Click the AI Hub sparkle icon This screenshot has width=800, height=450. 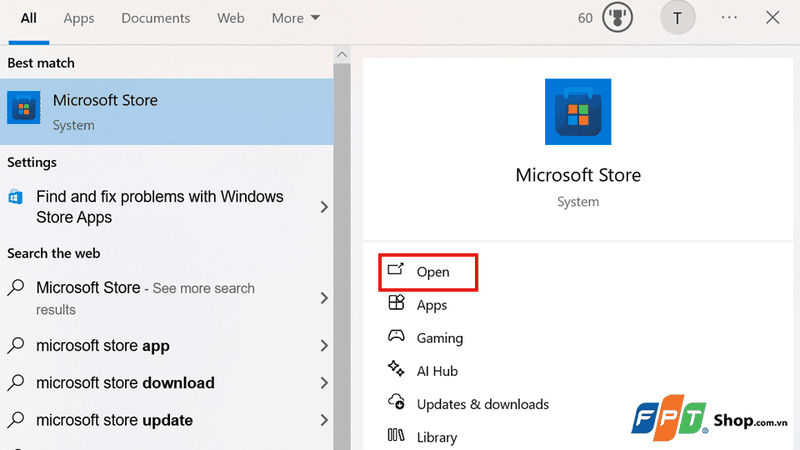point(396,368)
